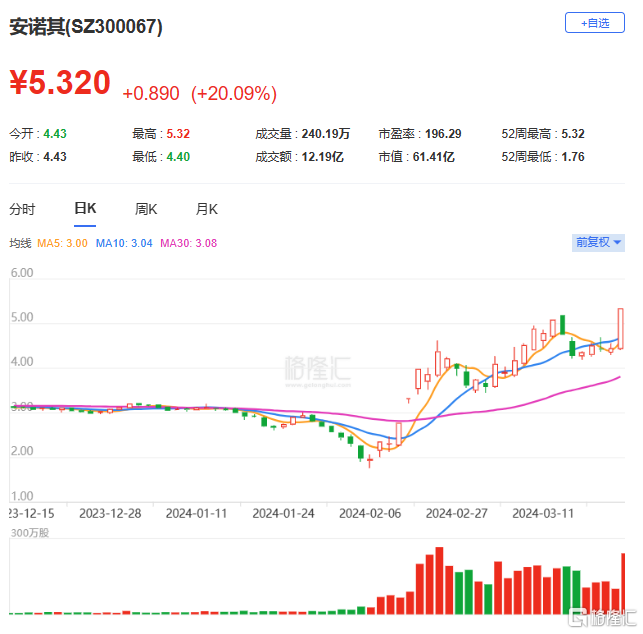Click the 昨收 4.43 value

pyautogui.click(x=55, y=157)
